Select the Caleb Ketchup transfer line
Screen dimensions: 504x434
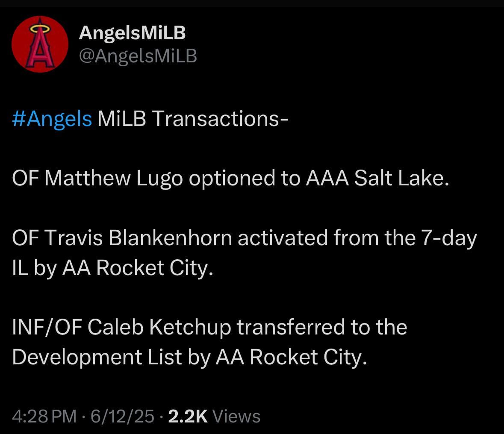click(x=210, y=326)
